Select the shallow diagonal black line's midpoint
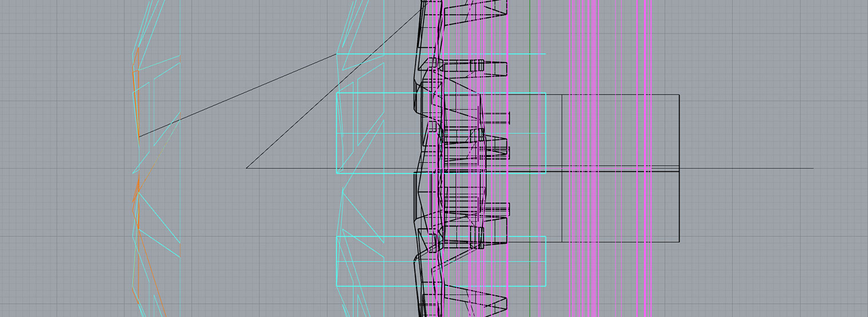 point(237,96)
